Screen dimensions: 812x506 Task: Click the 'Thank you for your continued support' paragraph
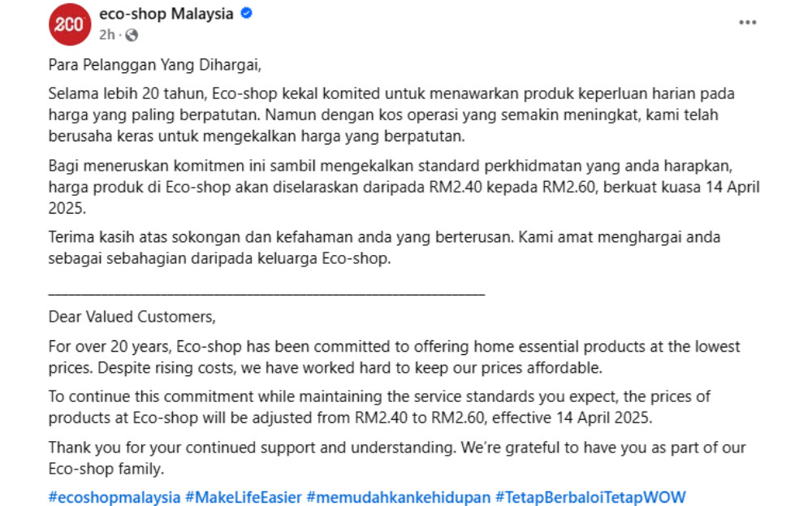397,458
